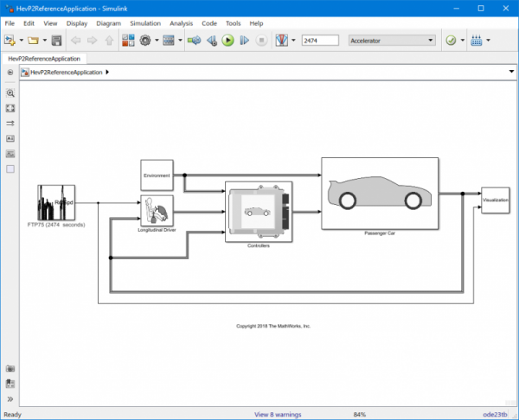Open the Simulation menu
This screenshot has width=519, height=420.
point(144,22)
